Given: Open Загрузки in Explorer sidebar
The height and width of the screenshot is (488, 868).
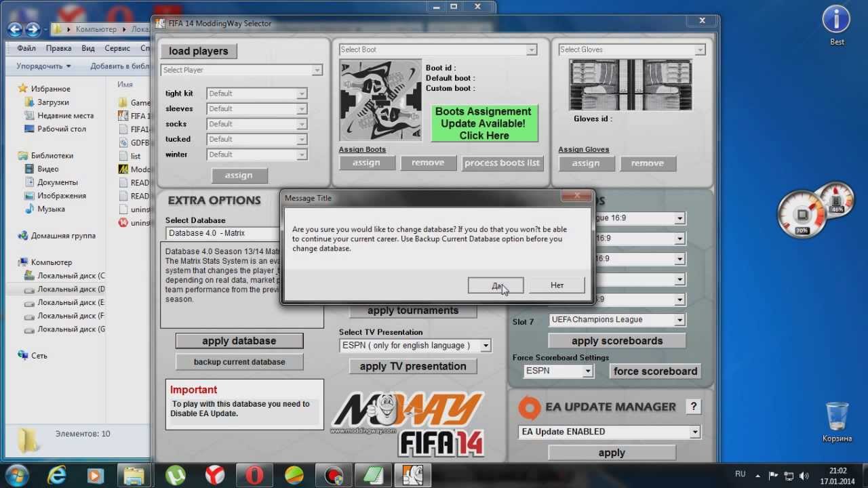Looking at the screenshot, I should 53,102.
